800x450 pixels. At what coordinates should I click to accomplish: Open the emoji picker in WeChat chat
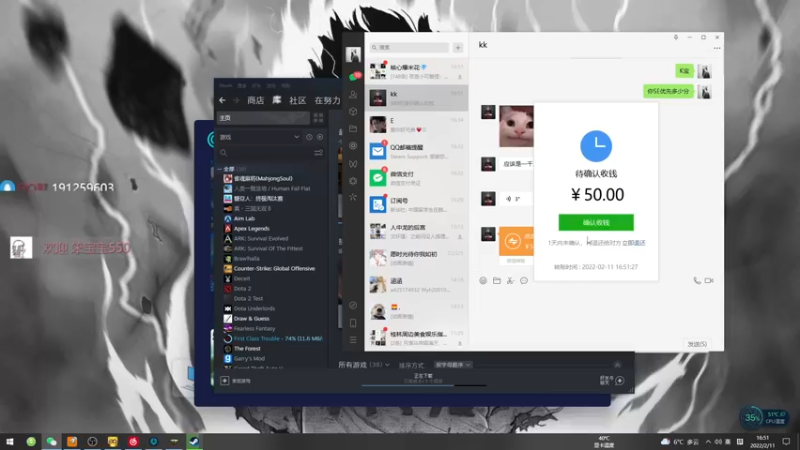point(483,281)
